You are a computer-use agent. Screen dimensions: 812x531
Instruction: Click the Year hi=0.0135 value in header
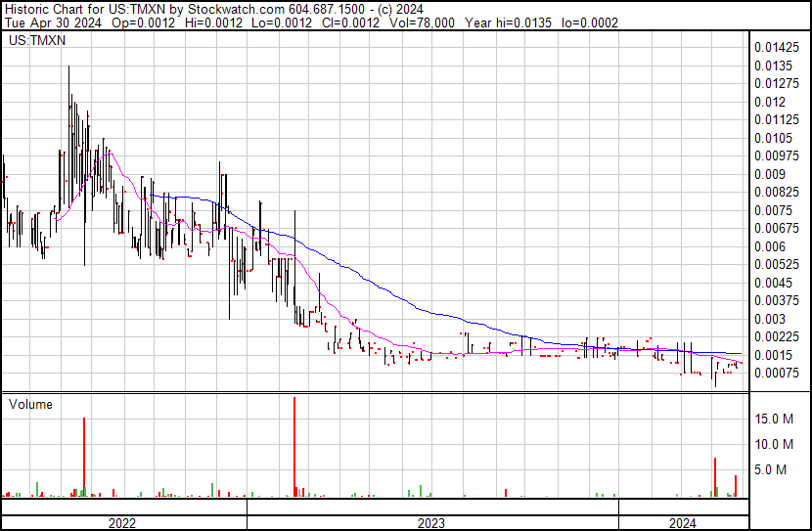click(508, 22)
